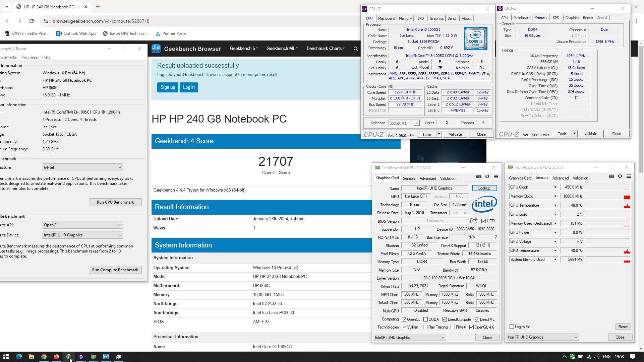
Task: Click Sign up button on Geekbench page
Action: [x=168, y=87]
